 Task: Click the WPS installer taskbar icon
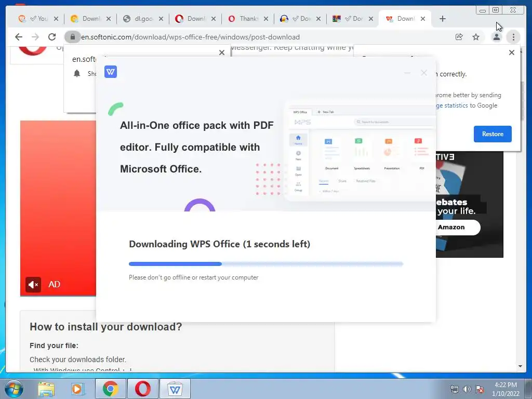175,389
